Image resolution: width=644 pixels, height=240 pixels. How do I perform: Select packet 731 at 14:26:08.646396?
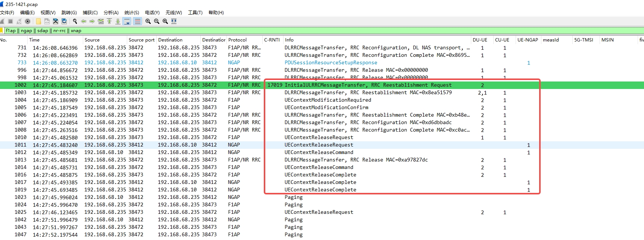[322, 48]
